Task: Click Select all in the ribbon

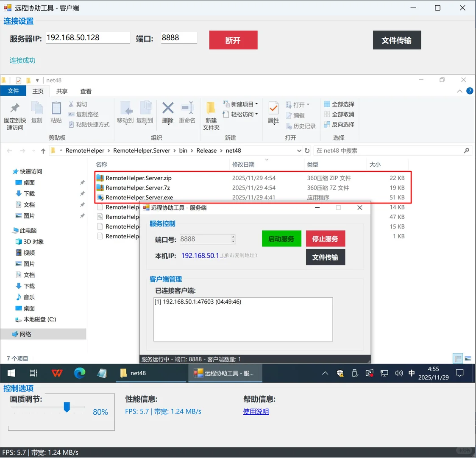Action: [x=339, y=104]
